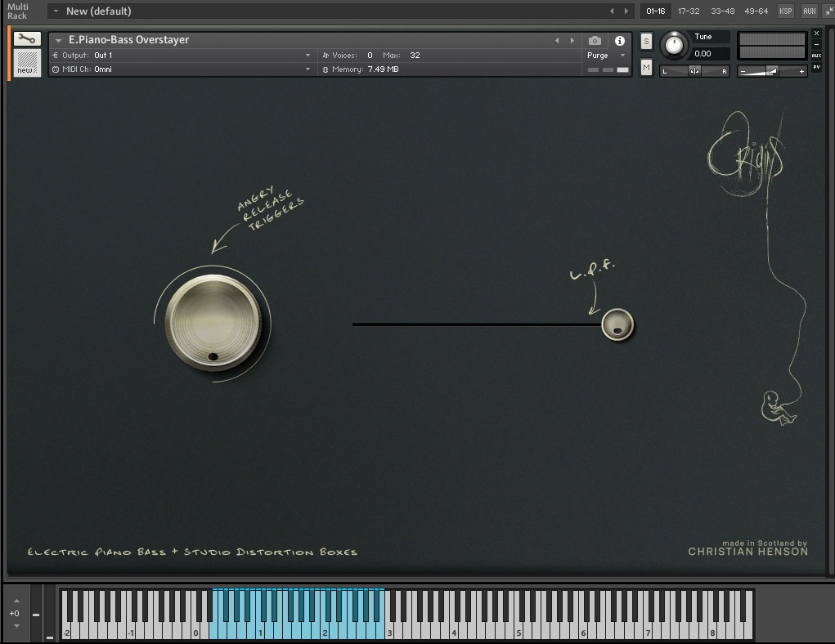Show instrument info with the i icon
Image resolution: width=835 pixels, height=644 pixels.
click(619, 40)
